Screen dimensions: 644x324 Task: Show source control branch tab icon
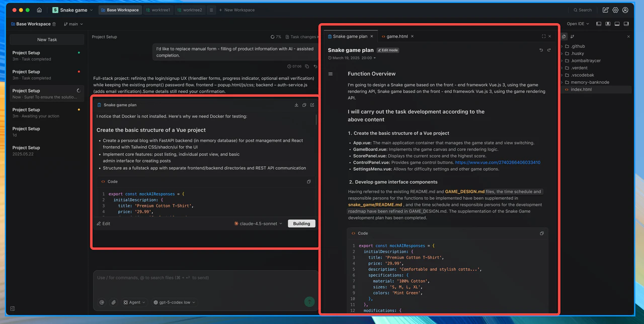(573, 36)
